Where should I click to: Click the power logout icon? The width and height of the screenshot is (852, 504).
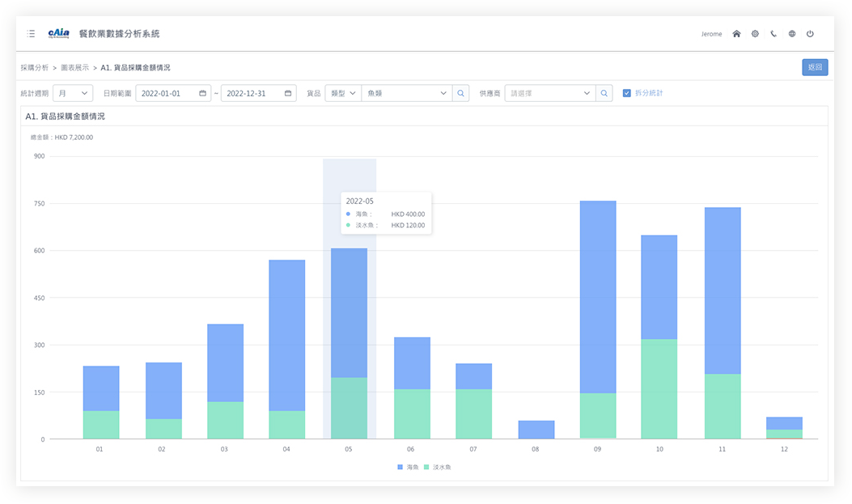(810, 34)
